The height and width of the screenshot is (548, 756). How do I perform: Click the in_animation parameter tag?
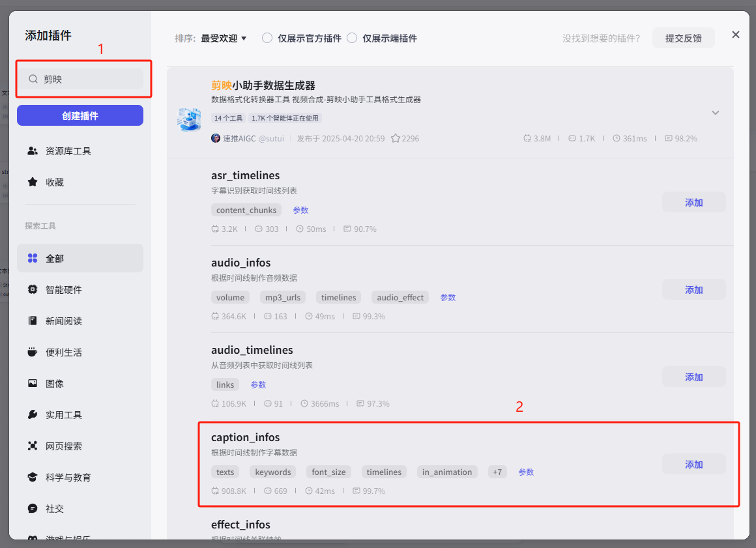point(447,472)
